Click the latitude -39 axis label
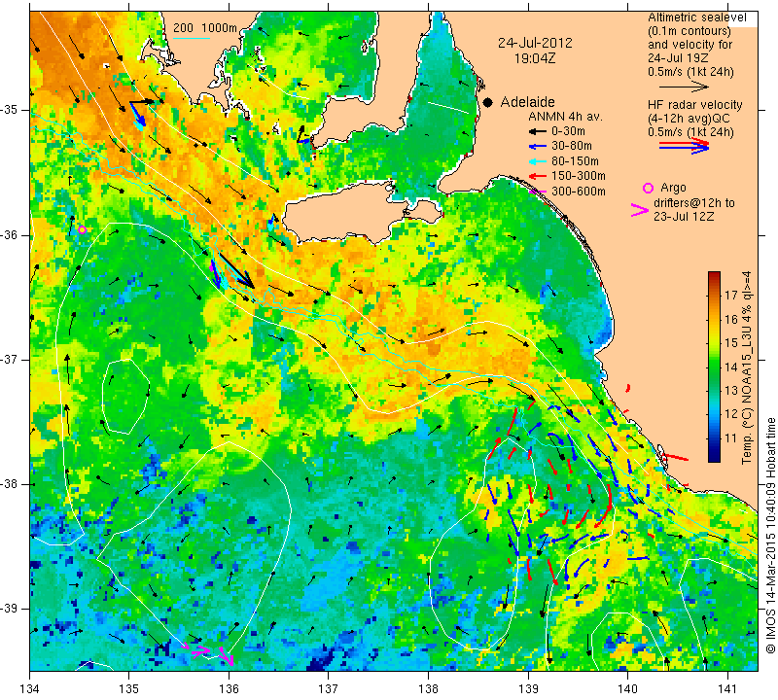This screenshot has width=778, height=700. click(10, 609)
